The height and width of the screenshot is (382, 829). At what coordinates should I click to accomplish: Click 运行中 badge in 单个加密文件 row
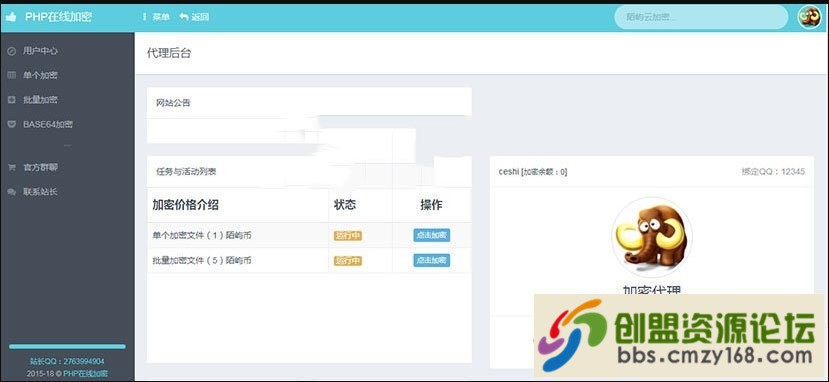[348, 236]
